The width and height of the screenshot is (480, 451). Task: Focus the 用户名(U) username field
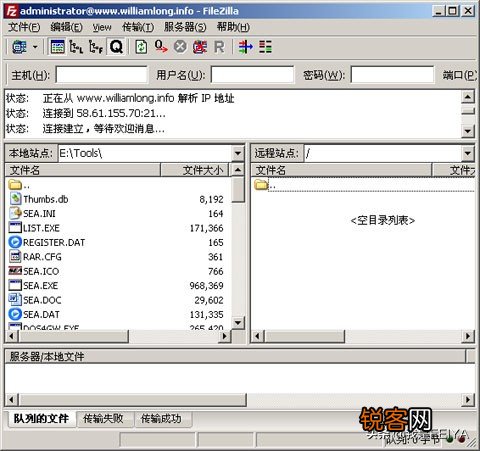252,74
